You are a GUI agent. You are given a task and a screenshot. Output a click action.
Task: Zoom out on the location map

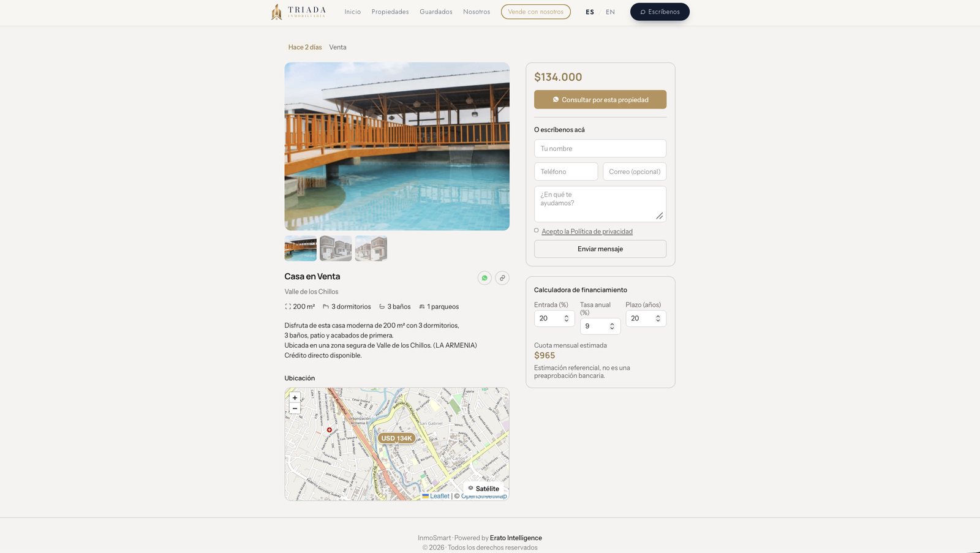coord(295,408)
